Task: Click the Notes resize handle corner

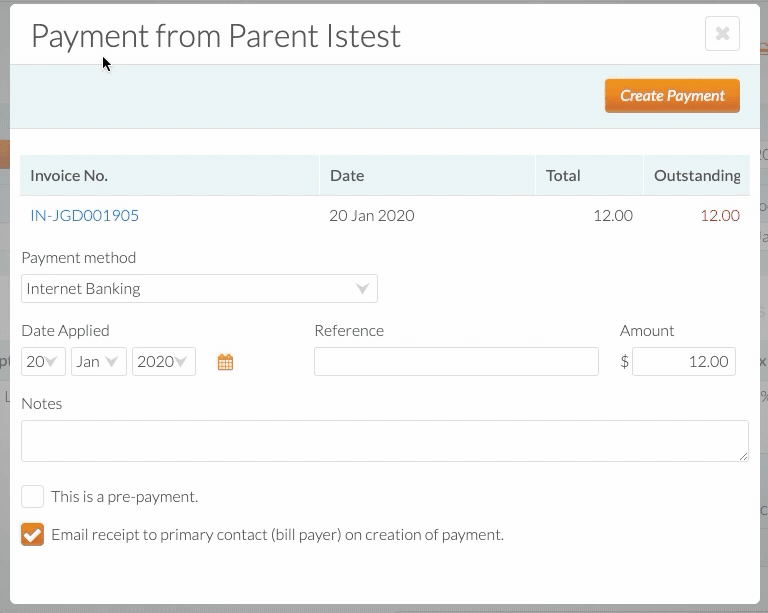Action: pos(743,456)
